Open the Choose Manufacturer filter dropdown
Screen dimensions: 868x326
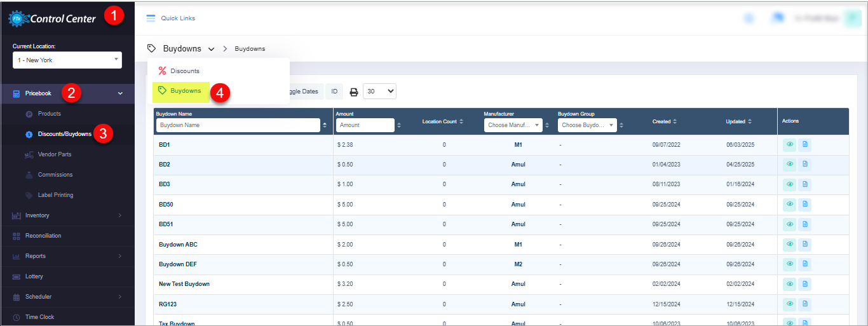point(513,125)
